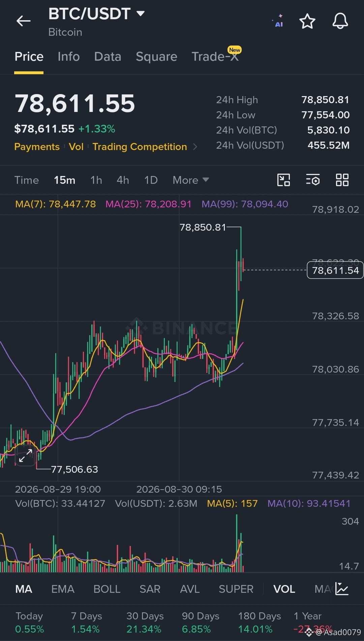Switch to the Price tab
This screenshot has height=641, width=364.
[x=29, y=57]
